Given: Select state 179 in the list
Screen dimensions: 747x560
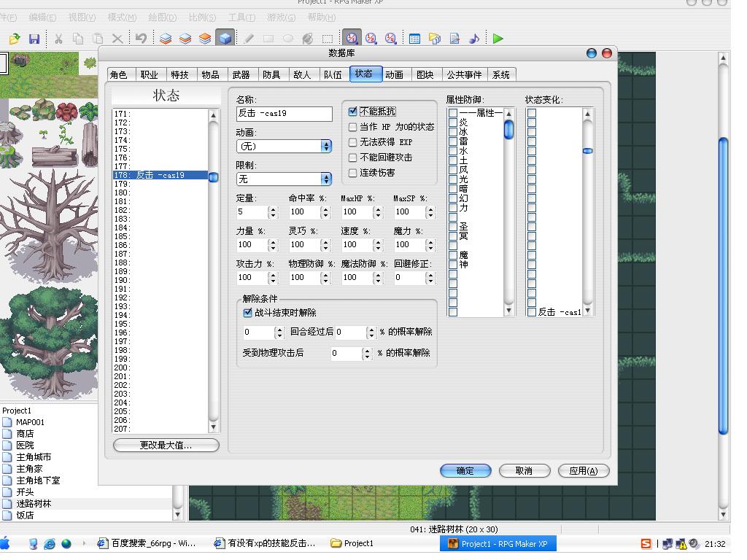Looking at the screenshot, I should click(x=160, y=184).
